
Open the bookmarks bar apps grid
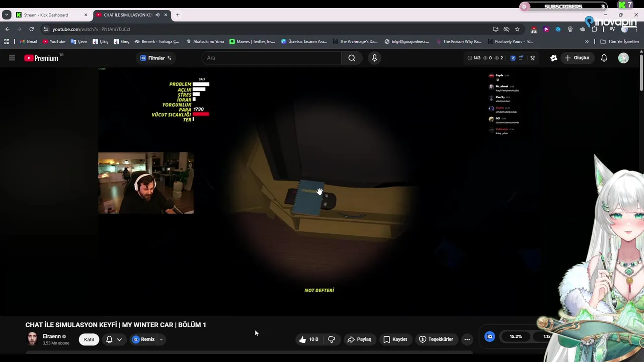click(7, 42)
